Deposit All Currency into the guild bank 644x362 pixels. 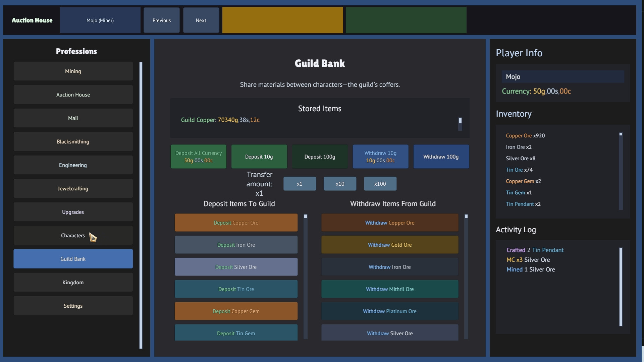tap(198, 156)
